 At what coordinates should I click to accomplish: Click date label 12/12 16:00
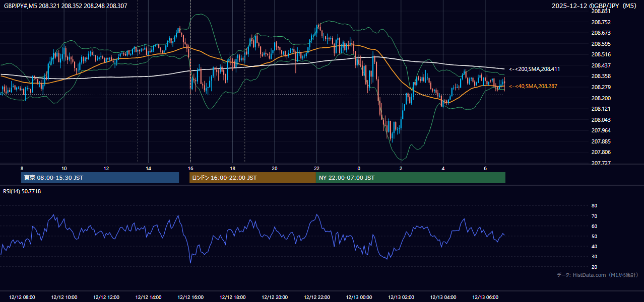[x=190, y=297]
